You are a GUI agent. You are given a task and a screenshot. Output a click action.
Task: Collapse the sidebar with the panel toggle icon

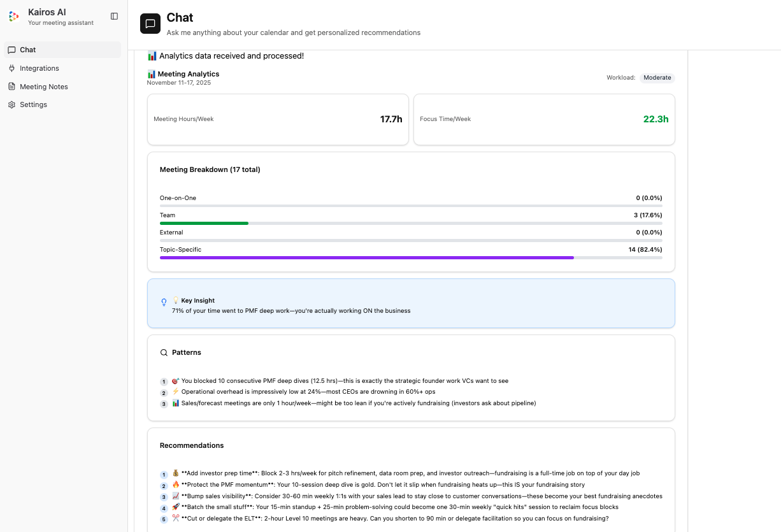(x=114, y=17)
